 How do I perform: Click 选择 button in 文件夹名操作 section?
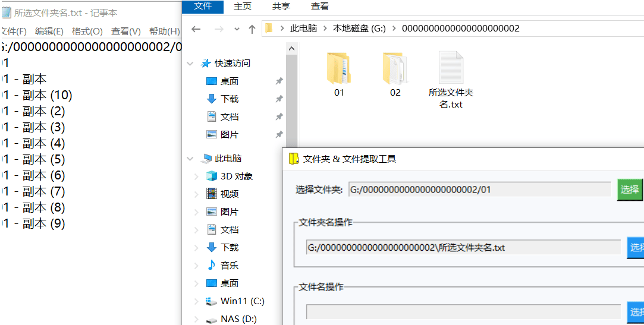[x=636, y=248]
